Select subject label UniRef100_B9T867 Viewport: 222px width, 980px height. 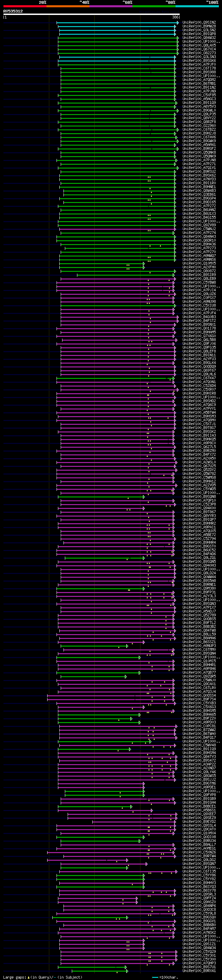[x=199, y=512]
